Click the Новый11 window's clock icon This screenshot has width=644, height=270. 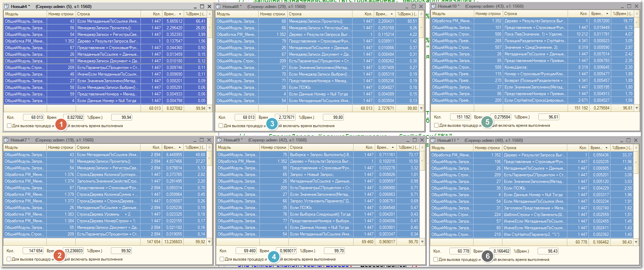[x=433, y=140]
